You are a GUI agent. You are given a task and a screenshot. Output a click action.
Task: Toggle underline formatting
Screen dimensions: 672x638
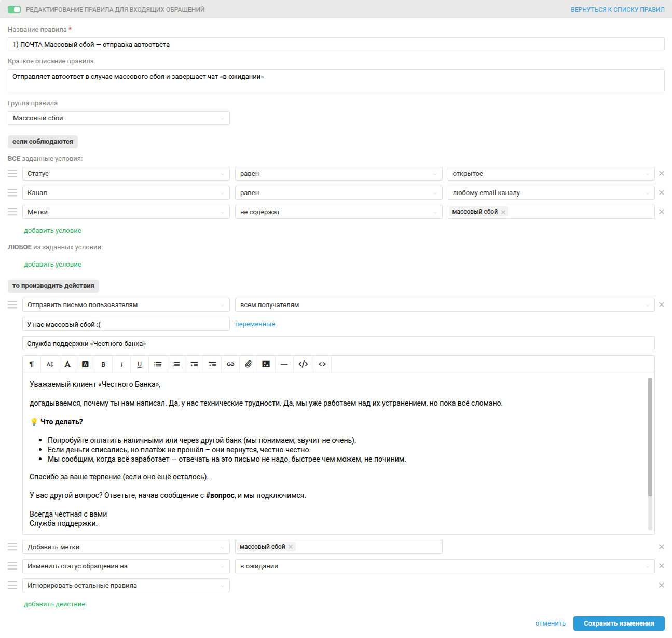pyautogui.click(x=140, y=364)
